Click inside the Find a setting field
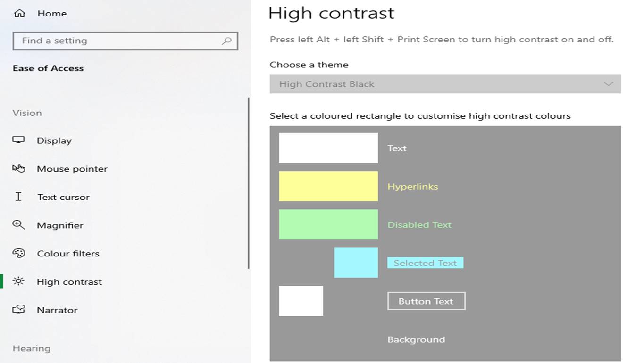The width and height of the screenshot is (644, 363). coord(118,41)
